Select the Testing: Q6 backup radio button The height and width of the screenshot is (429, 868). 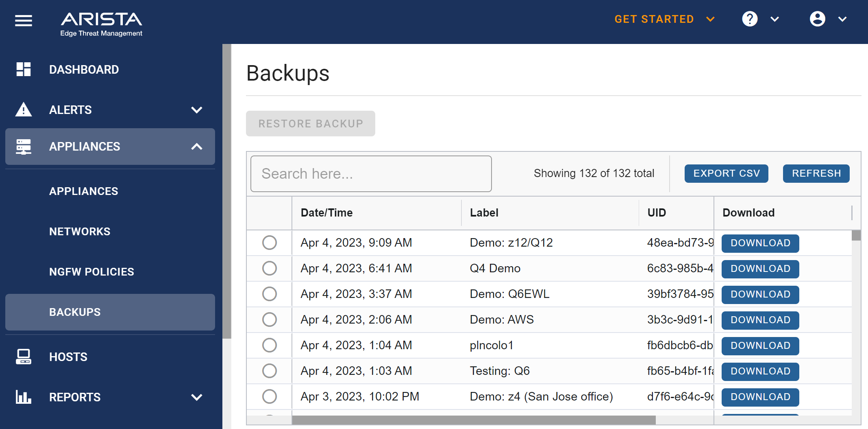coord(270,371)
